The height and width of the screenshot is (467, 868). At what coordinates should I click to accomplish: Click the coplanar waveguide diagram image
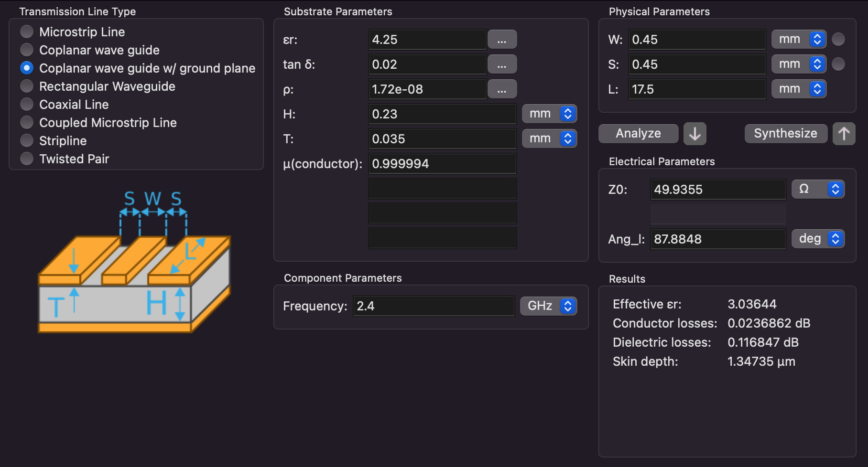134,261
